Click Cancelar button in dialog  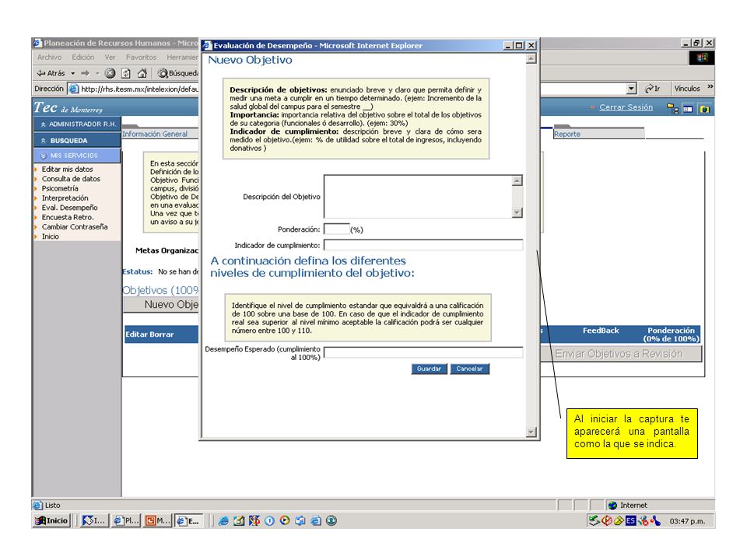click(469, 369)
